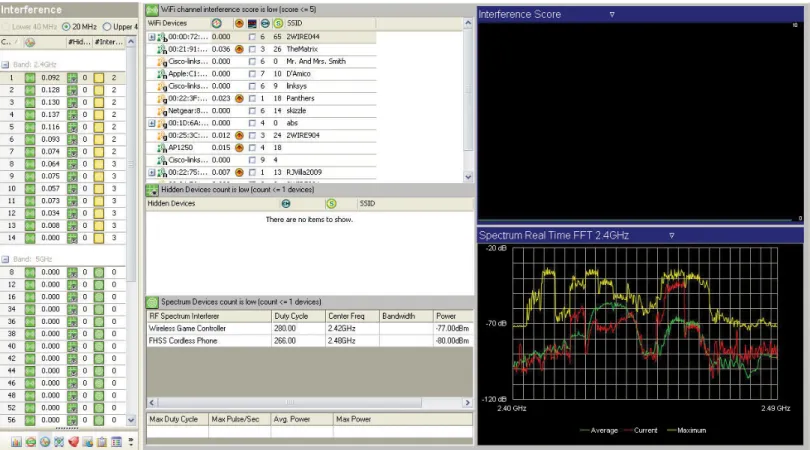Open the Interference Score chart dropdown arrow
This screenshot has height=450, width=810.
[x=612, y=14]
